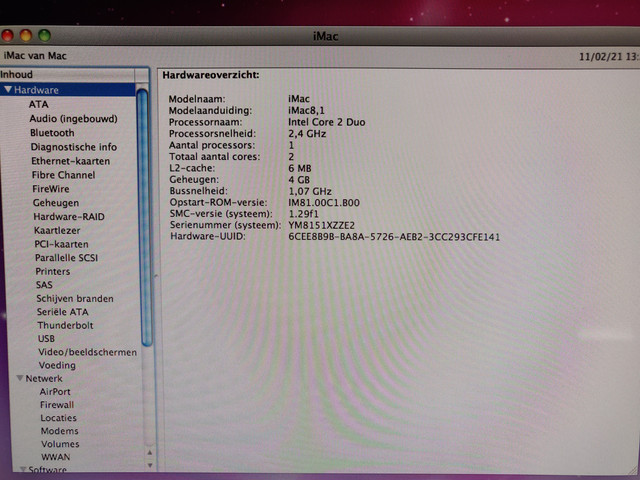Select Modems in sidebar

click(60, 431)
